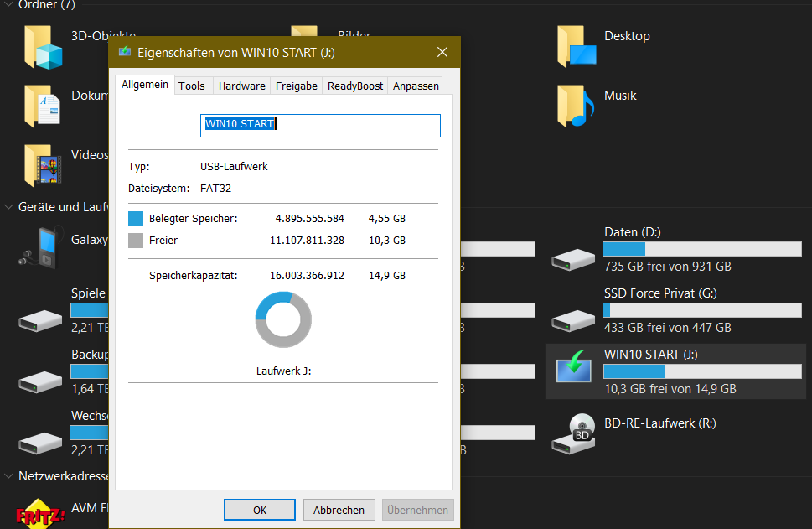The width and height of the screenshot is (812, 529).
Task: Confirm the dialog with OK
Action: [x=260, y=510]
